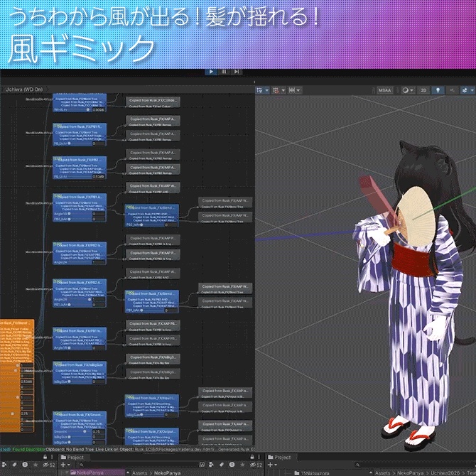Open grid visibility dropdown arrow
The image size is (476, 476).
point(267,90)
